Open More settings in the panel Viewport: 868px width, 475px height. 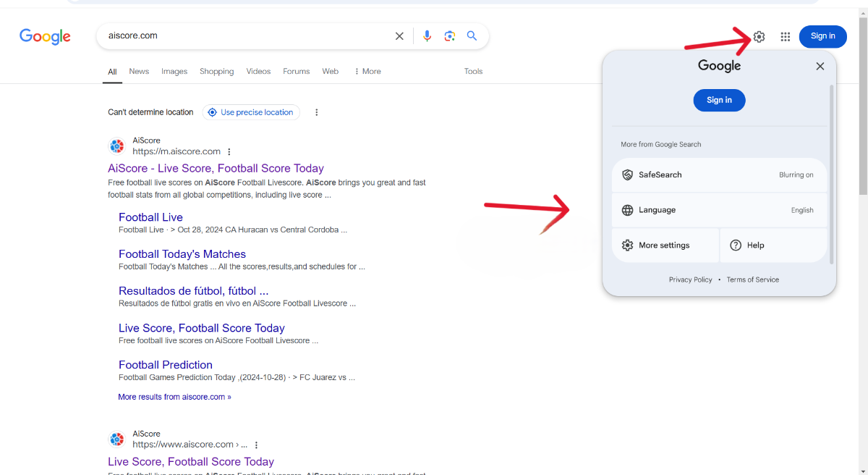click(x=665, y=245)
